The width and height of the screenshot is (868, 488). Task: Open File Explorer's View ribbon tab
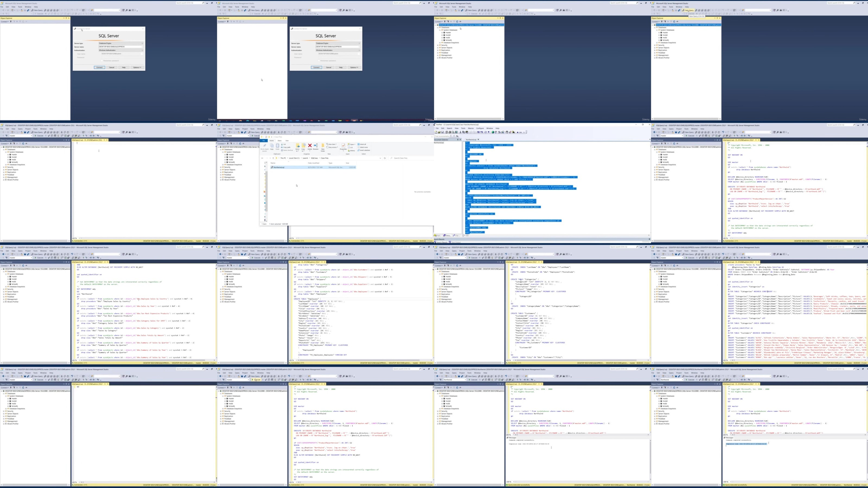[287, 141]
